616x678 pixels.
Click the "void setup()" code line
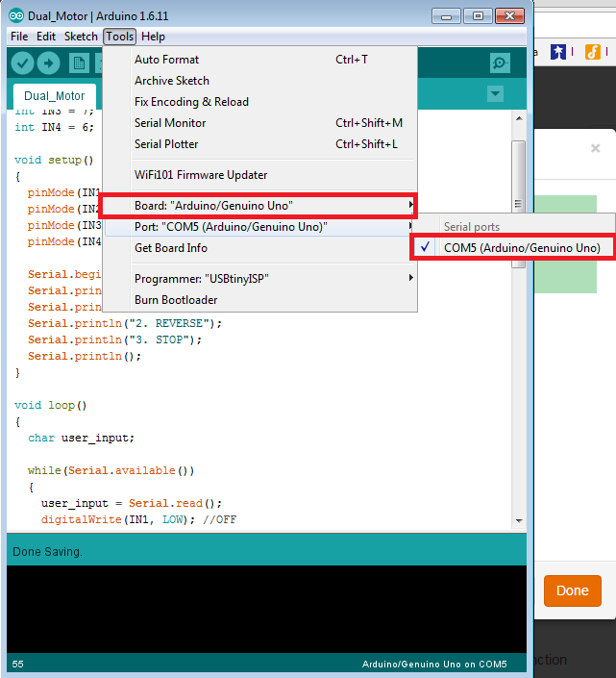54,161
